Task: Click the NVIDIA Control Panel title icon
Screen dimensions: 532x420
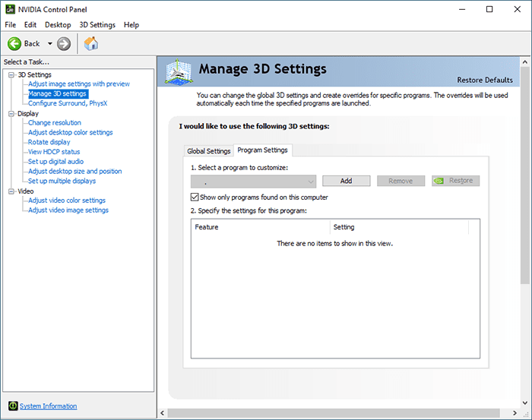Action: click(10, 9)
